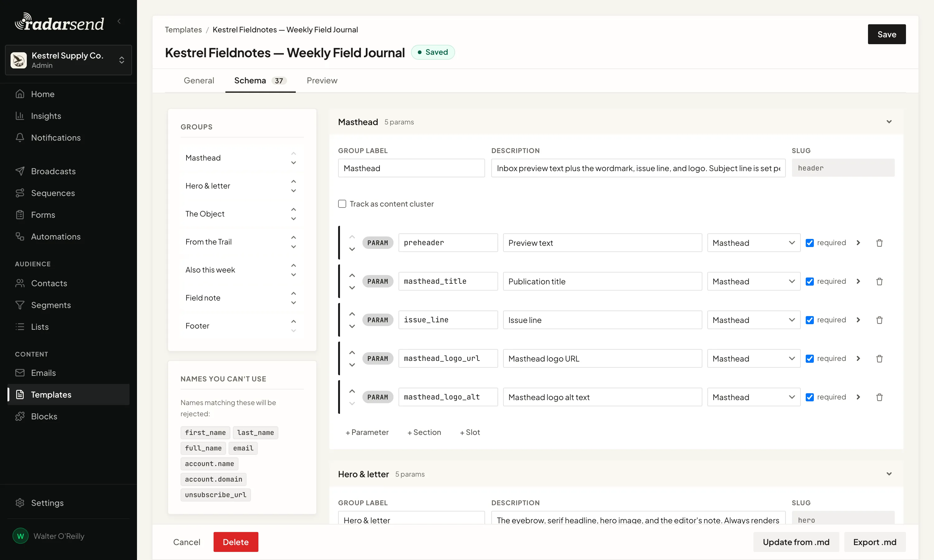Check Track as content cluster
934x560 pixels.
[x=342, y=204]
